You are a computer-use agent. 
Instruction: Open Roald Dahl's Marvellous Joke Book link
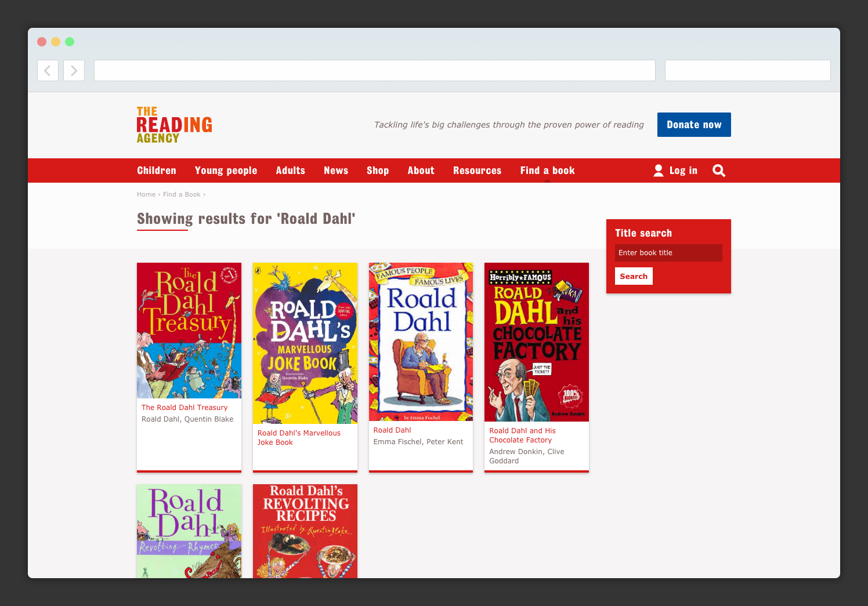point(299,438)
